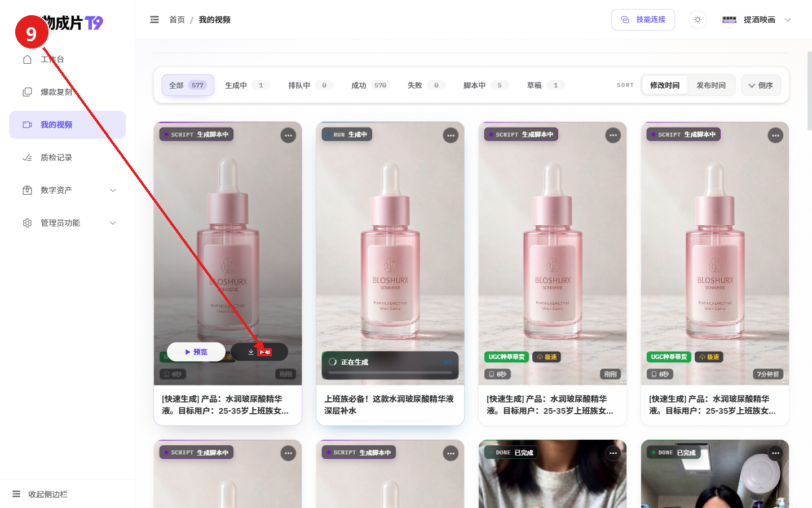
Task: Open more options on the RUN 生成中 card
Action: pyautogui.click(x=451, y=135)
